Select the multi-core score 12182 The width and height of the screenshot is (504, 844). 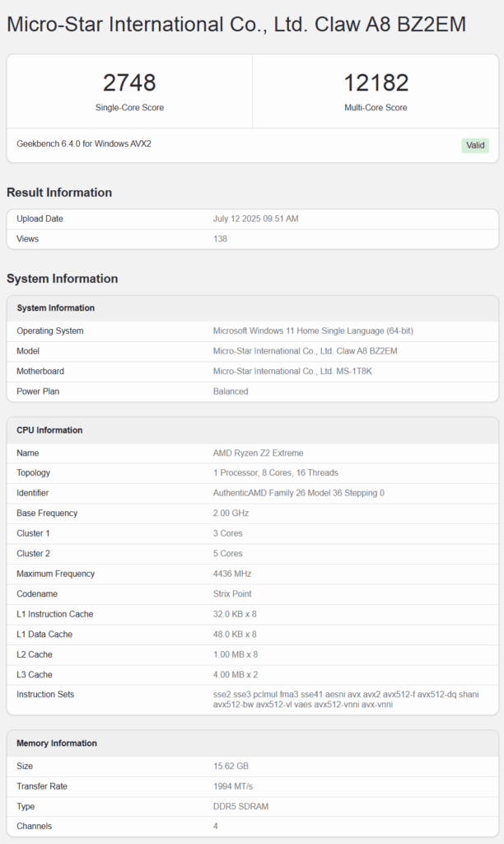(x=376, y=83)
